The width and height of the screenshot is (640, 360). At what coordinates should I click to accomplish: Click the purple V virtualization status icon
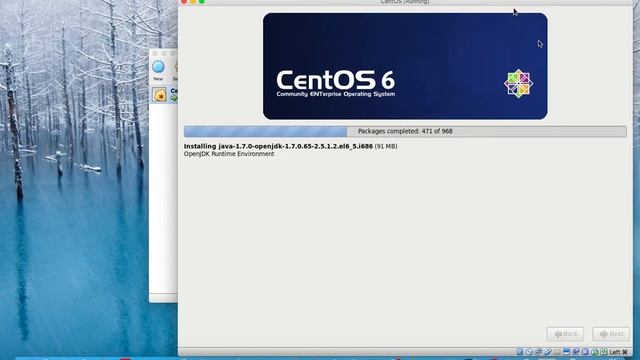pos(585,352)
